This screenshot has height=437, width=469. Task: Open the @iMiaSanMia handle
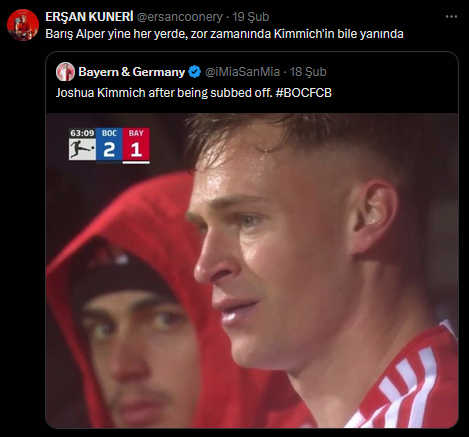[242, 72]
